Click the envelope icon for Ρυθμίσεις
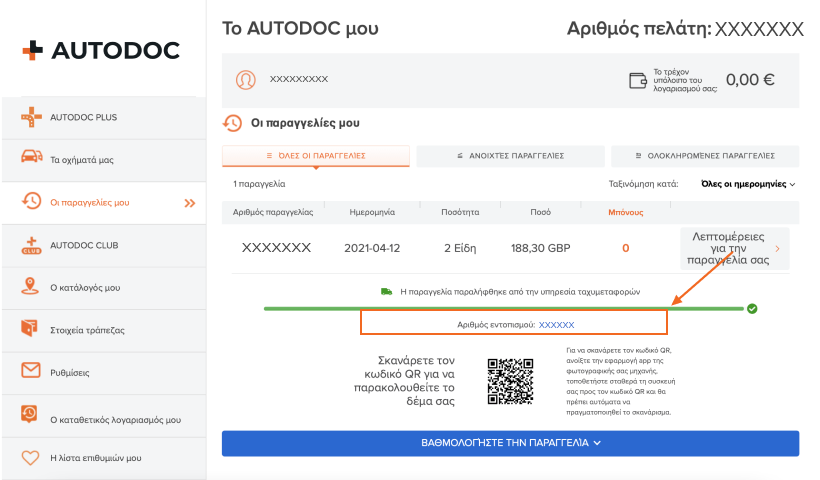The image size is (820, 480). pyautogui.click(x=31, y=370)
